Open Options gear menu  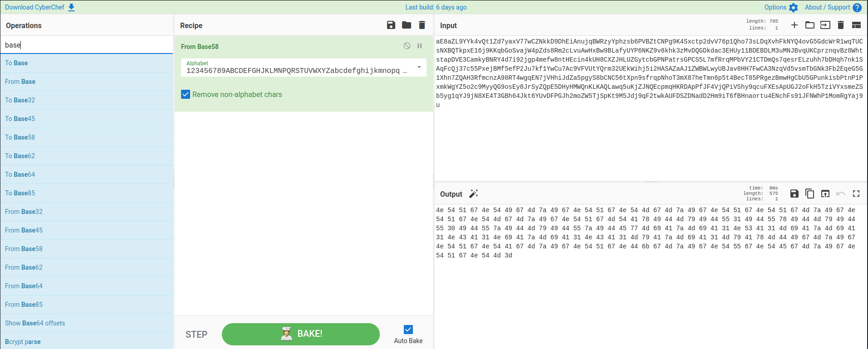pos(781,7)
